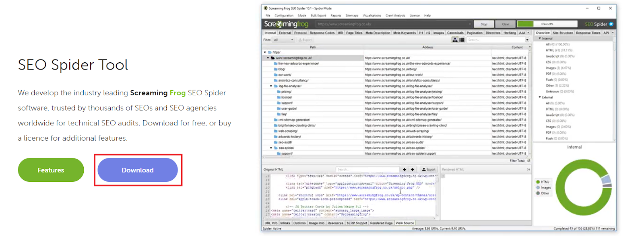The image size is (644, 236).
Task: Click the URL address bar field
Action: click(x=393, y=24)
